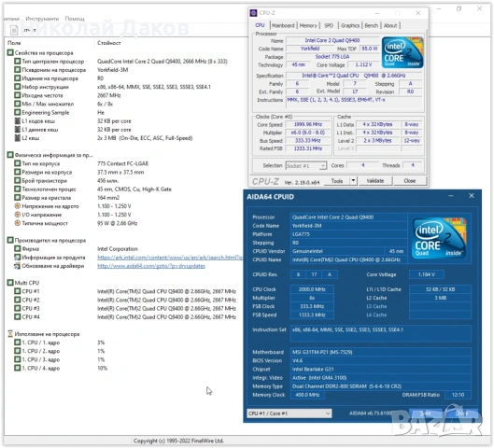Click the Поле column header
The width and height of the screenshot is (494, 448).
coord(14,43)
